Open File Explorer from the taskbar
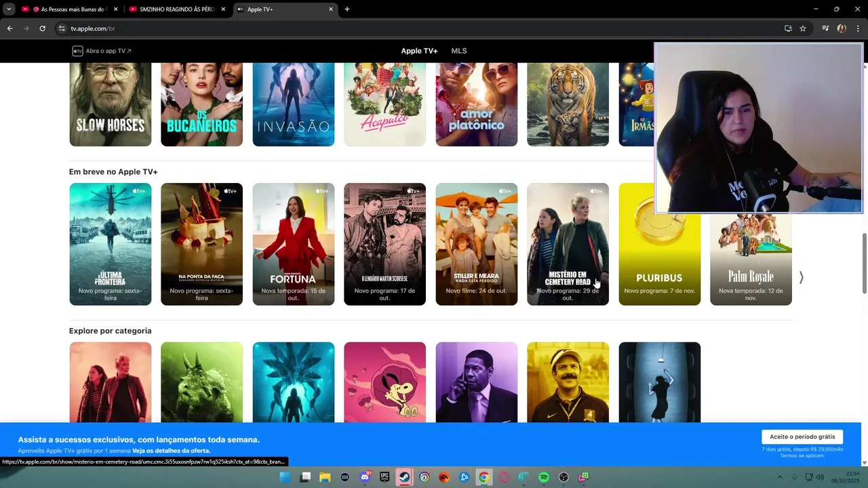Screen dimensions: 868x488 (325, 477)
